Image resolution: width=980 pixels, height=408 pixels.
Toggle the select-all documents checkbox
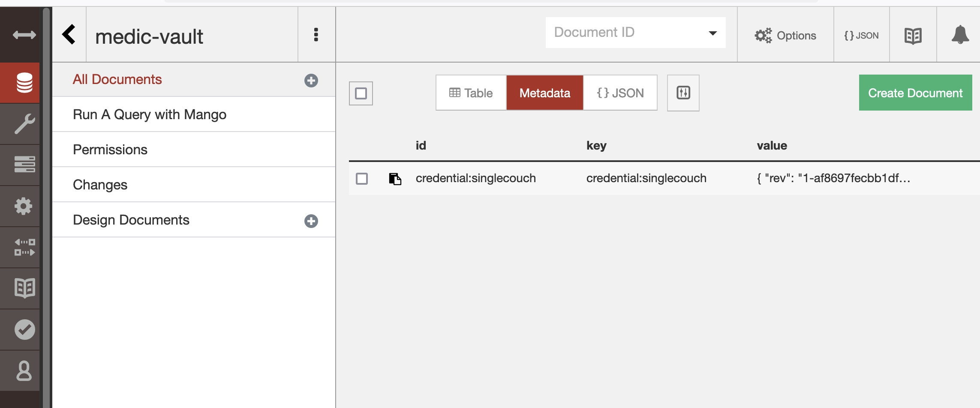(x=361, y=93)
